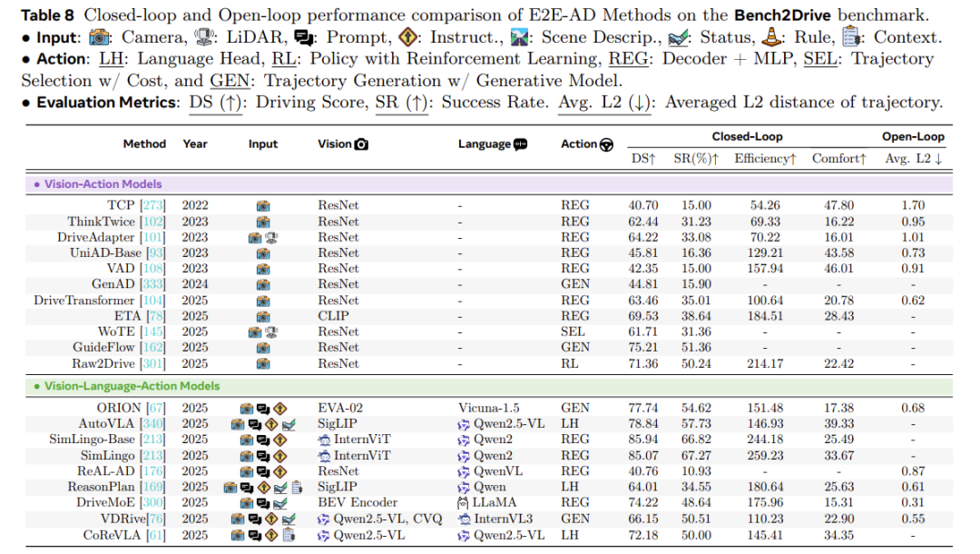980x554 pixels.
Task: Follow the UniAD-Base reference link 93
Action: tap(155, 253)
